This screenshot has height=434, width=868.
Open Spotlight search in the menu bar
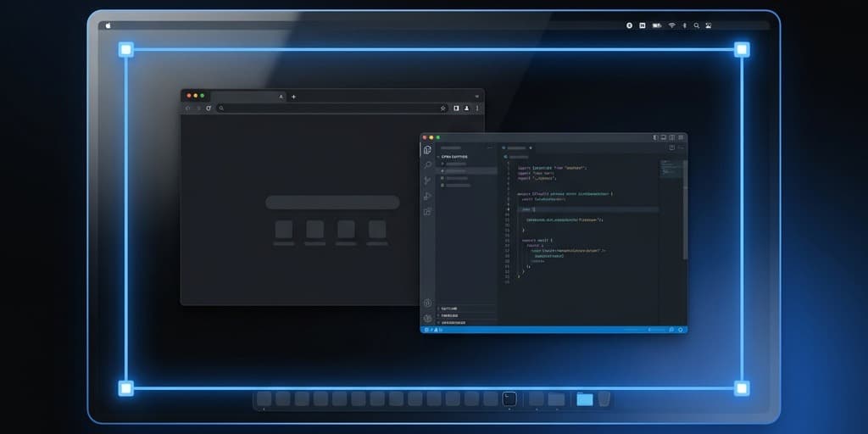(697, 25)
